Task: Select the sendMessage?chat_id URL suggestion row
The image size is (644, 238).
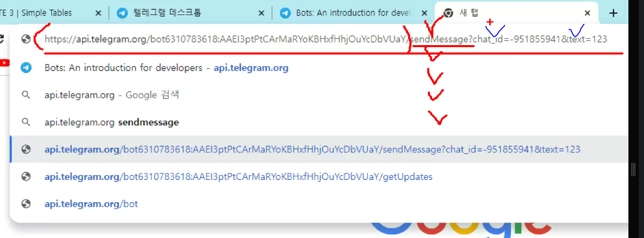Action: tap(319, 149)
